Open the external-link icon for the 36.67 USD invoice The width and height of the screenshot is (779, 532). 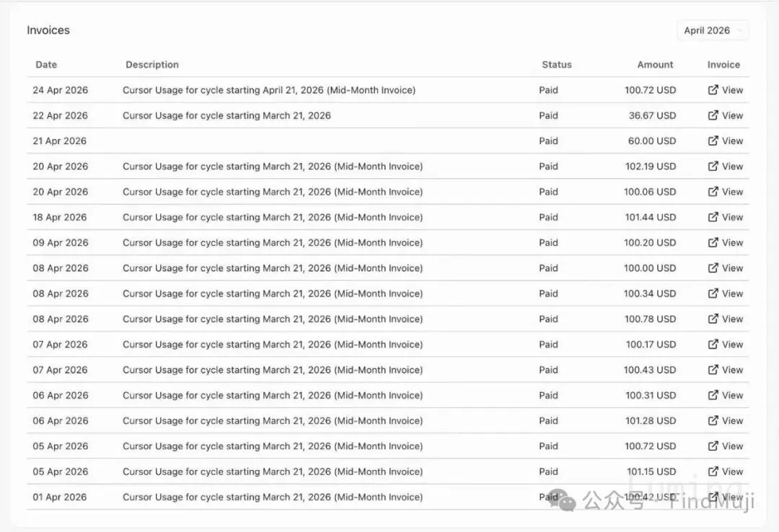(x=713, y=115)
